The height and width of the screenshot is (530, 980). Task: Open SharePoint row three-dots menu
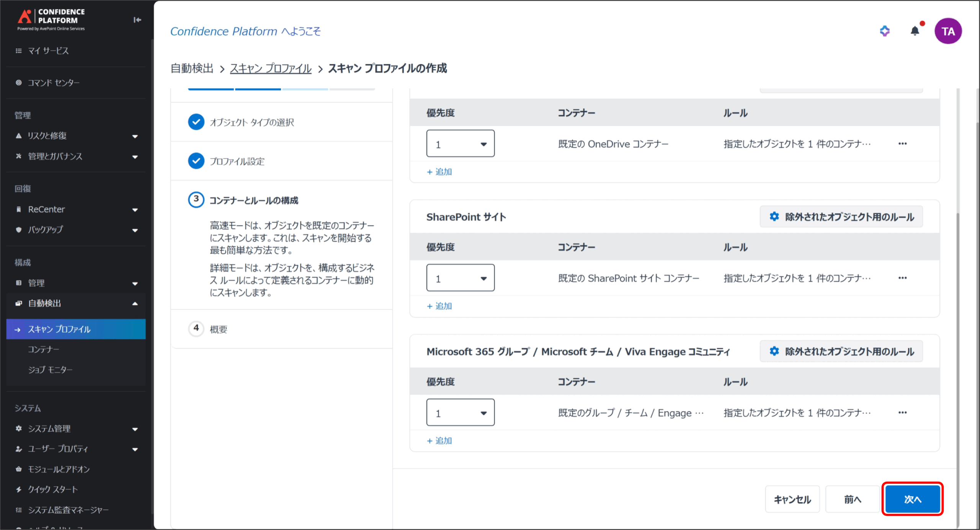click(x=902, y=278)
